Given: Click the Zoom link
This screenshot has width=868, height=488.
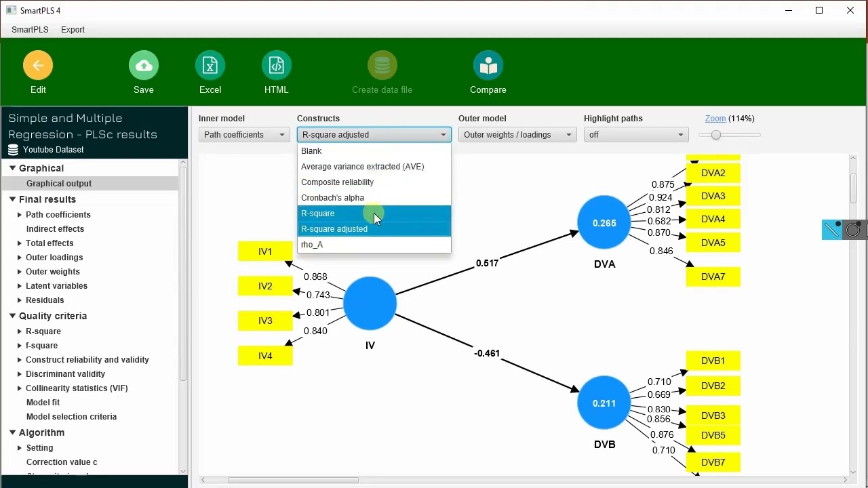Looking at the screenshot, I should click(x=715, y=119).
